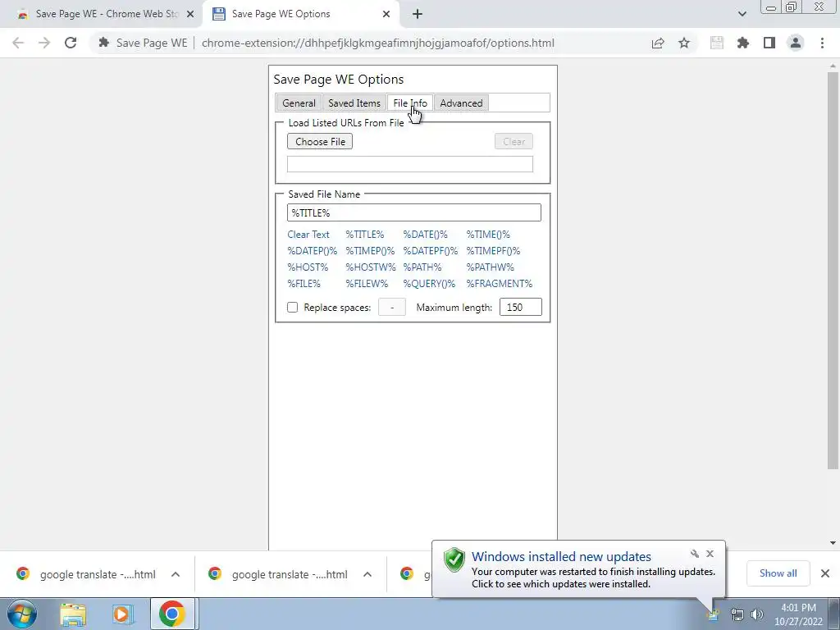Insert the %TIMEPF()% token
840x630 pixels.
[x=493, y=251]
